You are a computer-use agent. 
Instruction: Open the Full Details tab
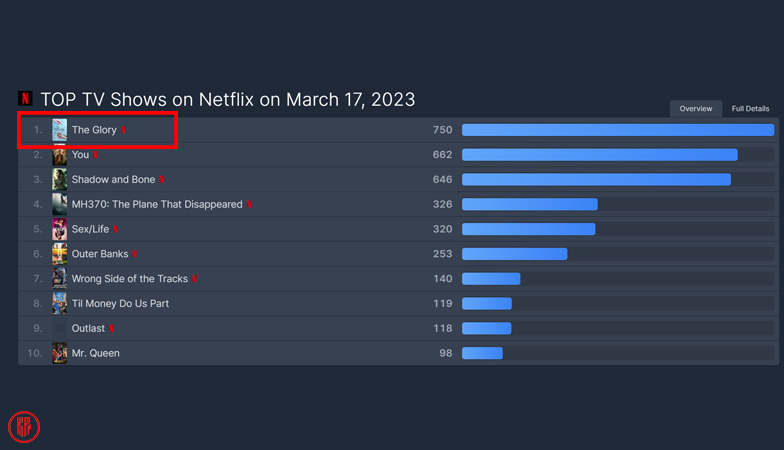pyautogui.click(x=750, y=108)
